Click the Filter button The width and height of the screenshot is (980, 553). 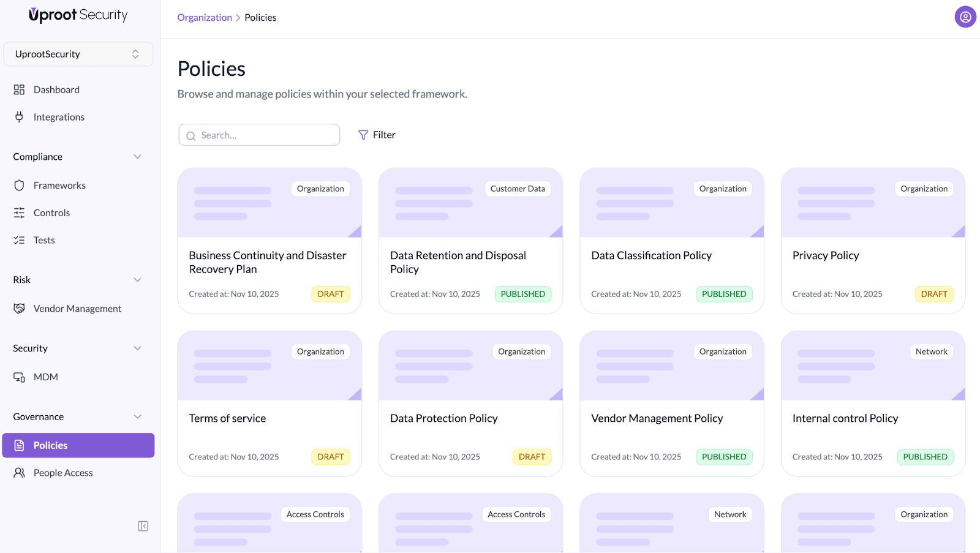tap(377, 135)
